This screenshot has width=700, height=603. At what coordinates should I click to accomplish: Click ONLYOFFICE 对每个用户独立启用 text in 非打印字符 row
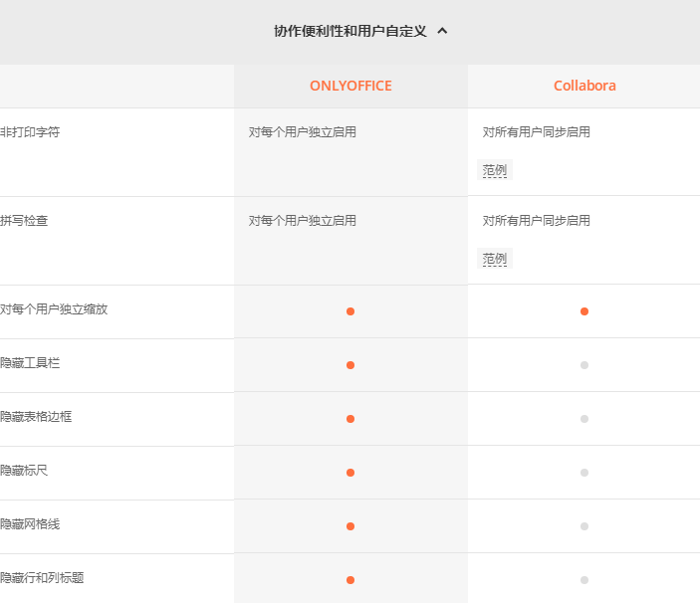(303, 132)
